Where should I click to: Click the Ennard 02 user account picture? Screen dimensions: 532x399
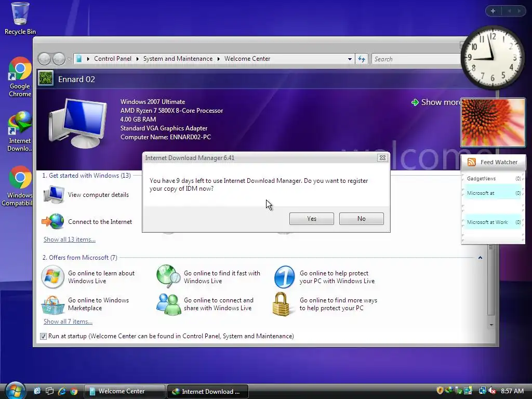point(46,78)
